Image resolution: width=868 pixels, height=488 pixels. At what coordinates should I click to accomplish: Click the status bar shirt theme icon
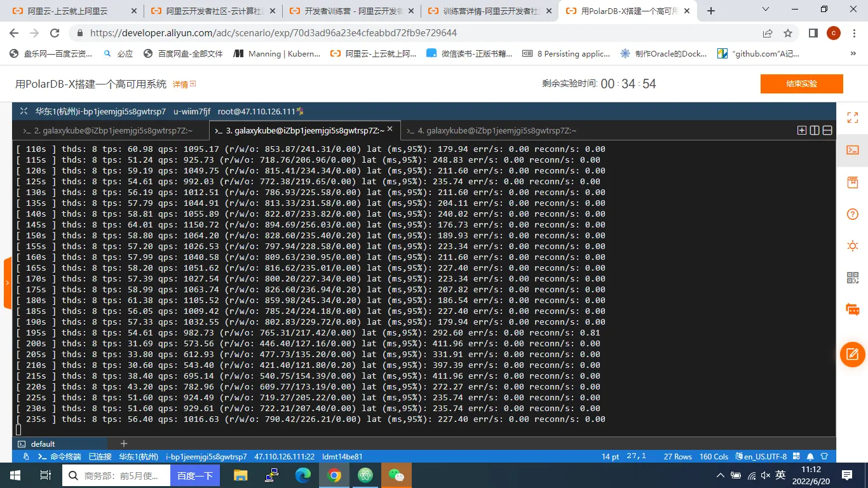pyautogui.click(x=824, y=456)
